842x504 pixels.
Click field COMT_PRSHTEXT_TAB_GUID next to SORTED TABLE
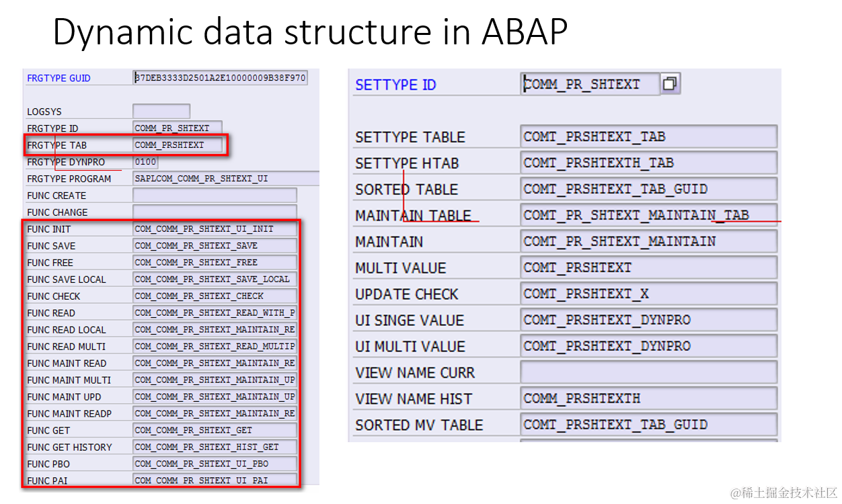pos(648,189)
